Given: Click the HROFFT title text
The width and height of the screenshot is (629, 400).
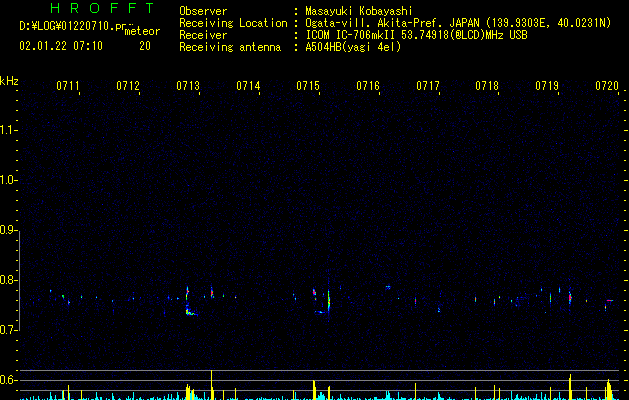Looking at the screenshot, I should 102,8.
